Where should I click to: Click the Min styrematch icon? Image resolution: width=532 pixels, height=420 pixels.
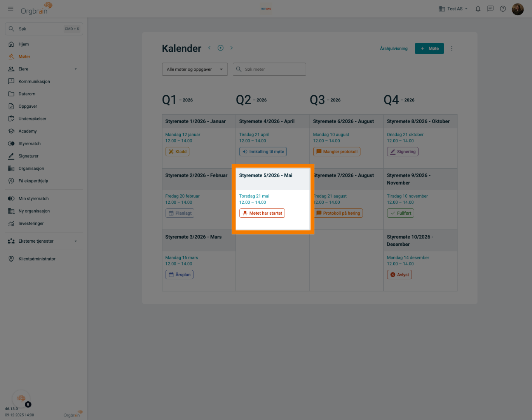pos(11,199)
